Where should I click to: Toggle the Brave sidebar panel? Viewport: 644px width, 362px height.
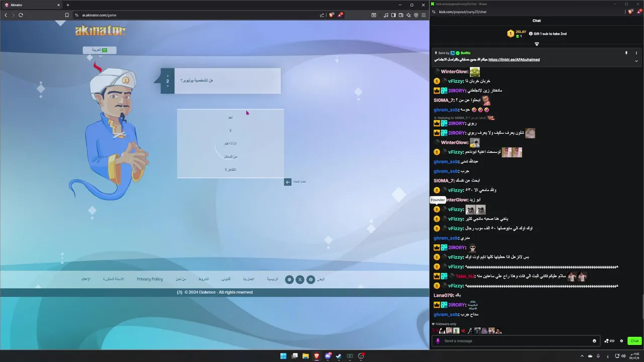[x=393, y=15]
